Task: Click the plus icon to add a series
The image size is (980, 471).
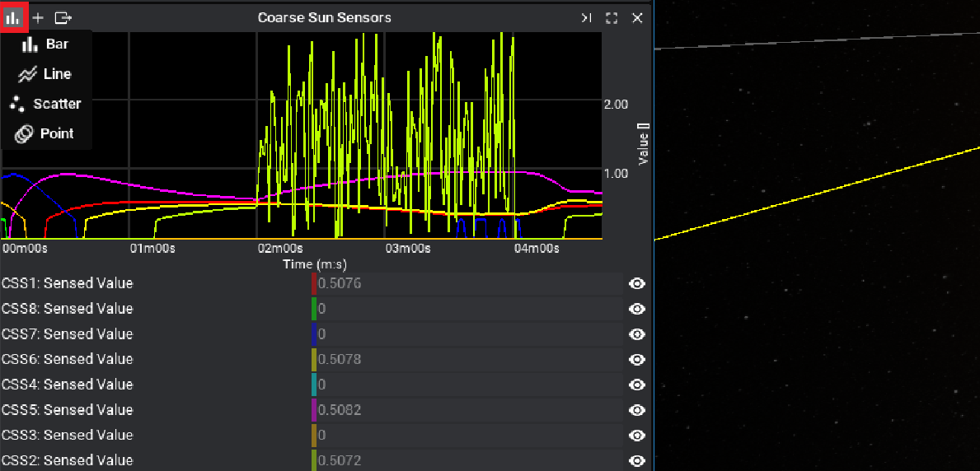Action: [38, 17]
